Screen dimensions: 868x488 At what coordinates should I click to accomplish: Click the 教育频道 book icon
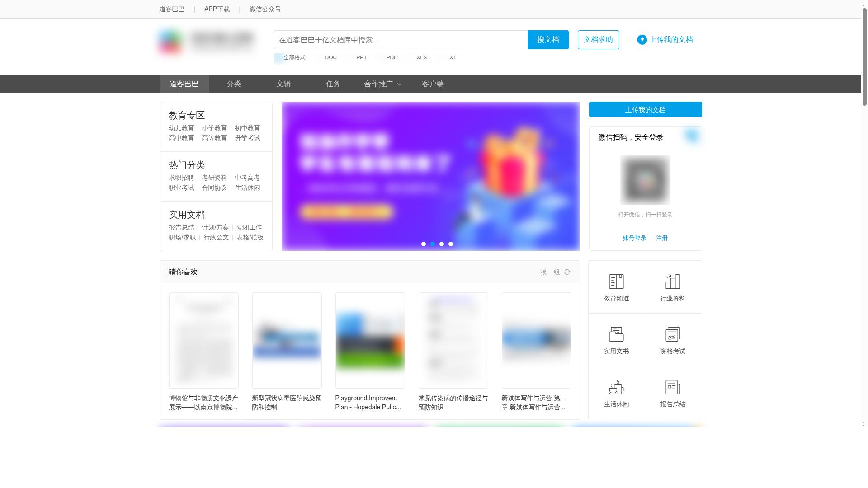tap(616, 282)
